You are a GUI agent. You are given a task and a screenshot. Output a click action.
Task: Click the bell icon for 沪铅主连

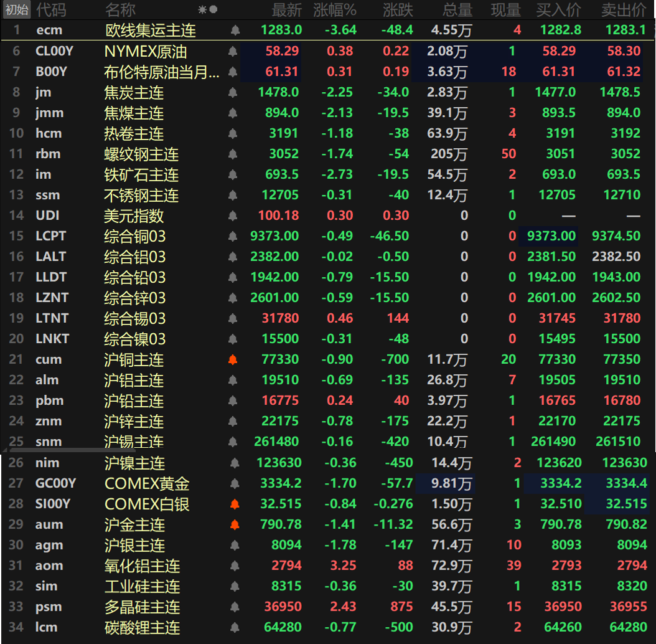click(233, 400)
